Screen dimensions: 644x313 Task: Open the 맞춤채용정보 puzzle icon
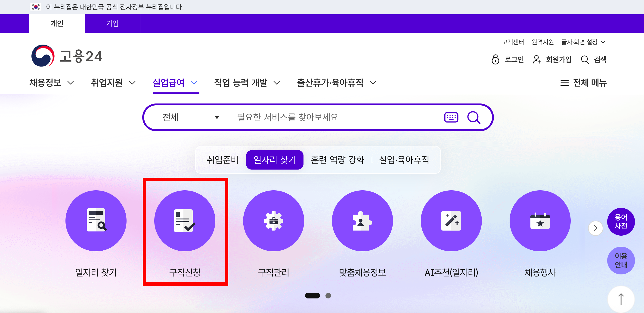tap(362, 221)
